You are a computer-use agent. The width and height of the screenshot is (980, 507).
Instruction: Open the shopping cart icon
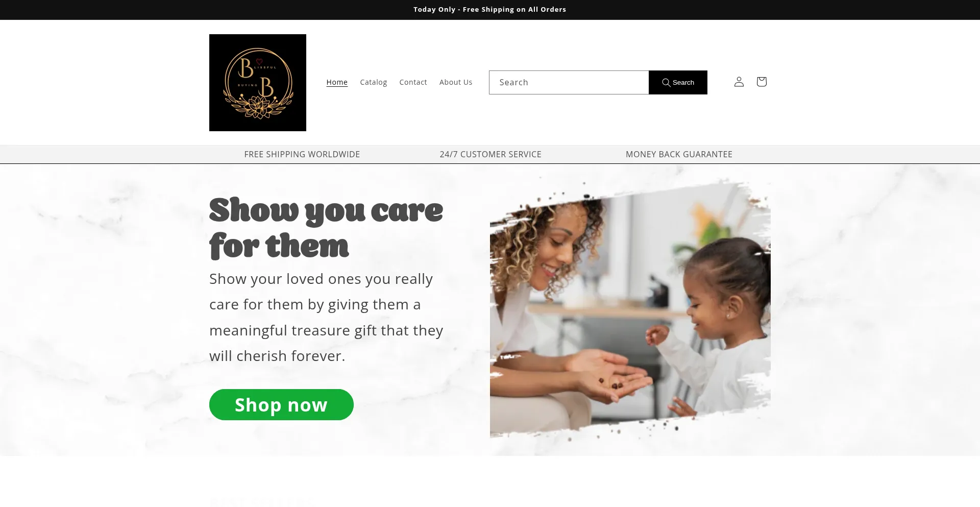[761, 82]
